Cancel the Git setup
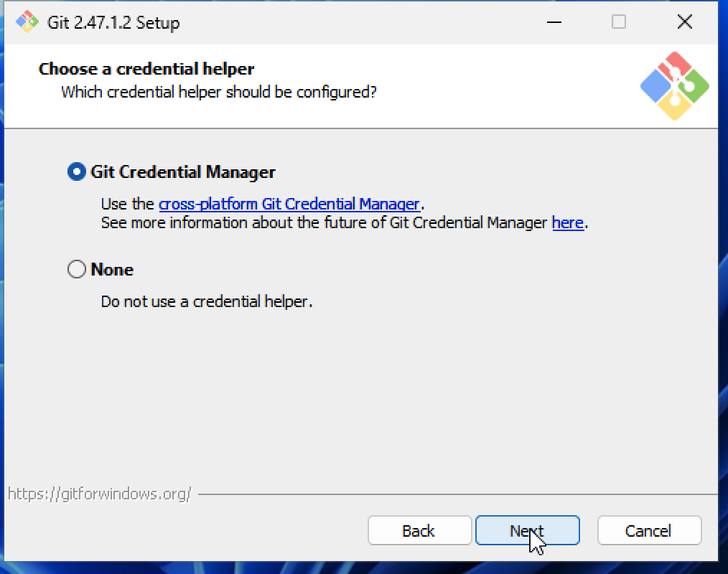The image size is (728, 574). point(649,530)
